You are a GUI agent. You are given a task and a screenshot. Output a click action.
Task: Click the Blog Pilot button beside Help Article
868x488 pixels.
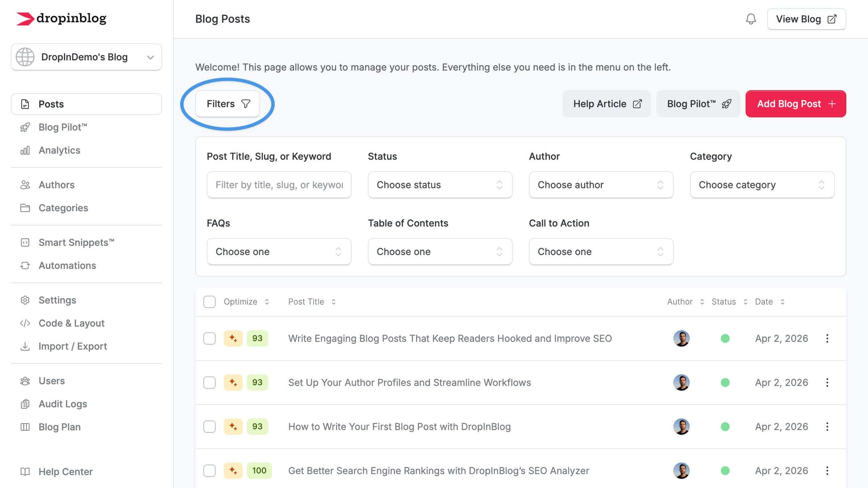click(x=698, y=104)
